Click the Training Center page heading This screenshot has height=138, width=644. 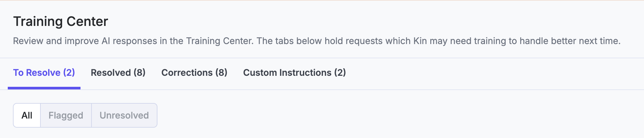point(60,21)
